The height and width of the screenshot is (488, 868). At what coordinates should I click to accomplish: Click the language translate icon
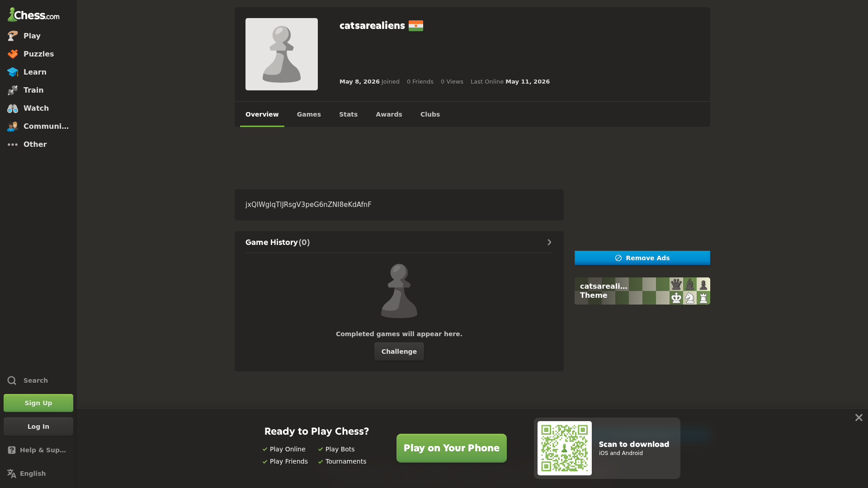point(12,474)
